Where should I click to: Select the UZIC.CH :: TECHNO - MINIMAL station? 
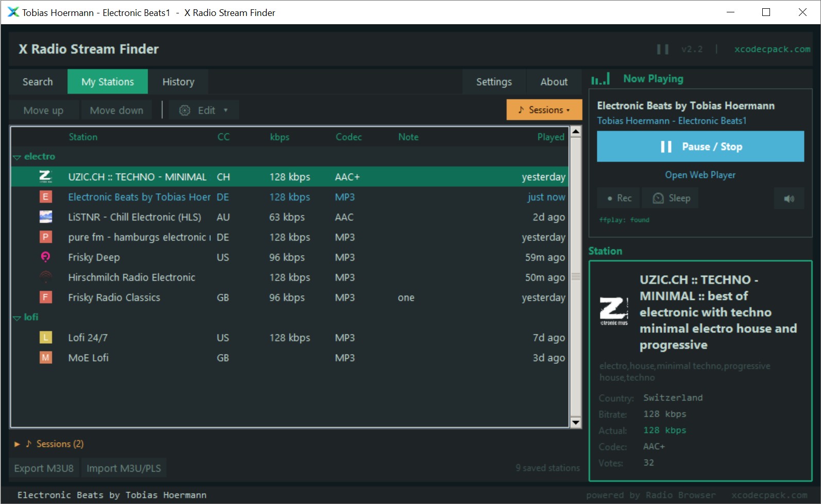pyautogui.click(x=290, y=177)
